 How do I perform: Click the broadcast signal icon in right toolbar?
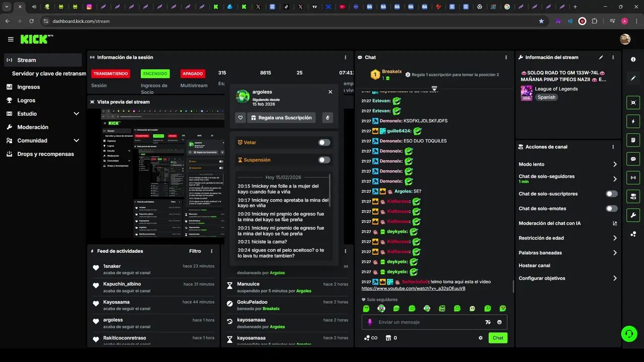(x=633, y=177)
